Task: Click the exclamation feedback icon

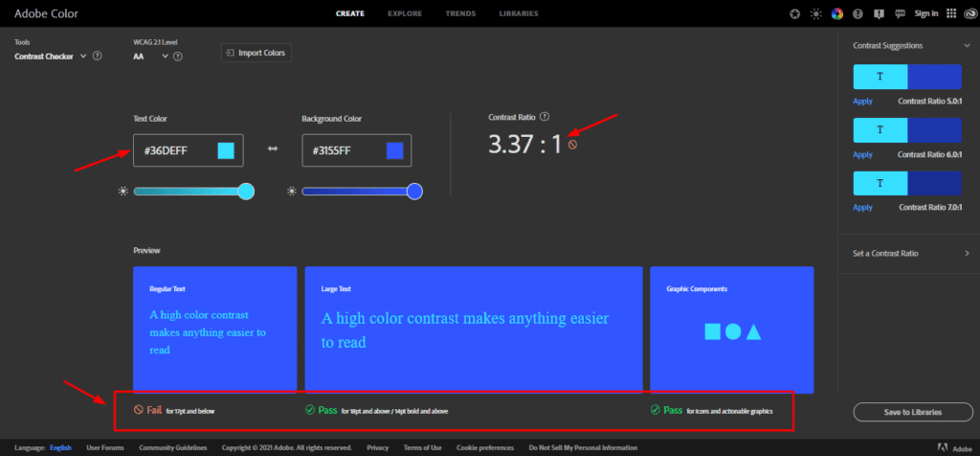Action: [879, 13]
